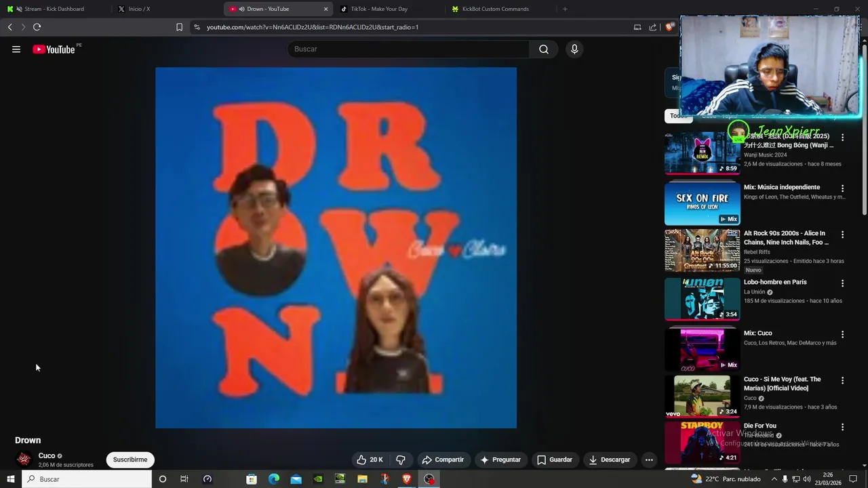Go to the YouTube home logo
Viewport: 868px width, 488px height.
(54, 49)
